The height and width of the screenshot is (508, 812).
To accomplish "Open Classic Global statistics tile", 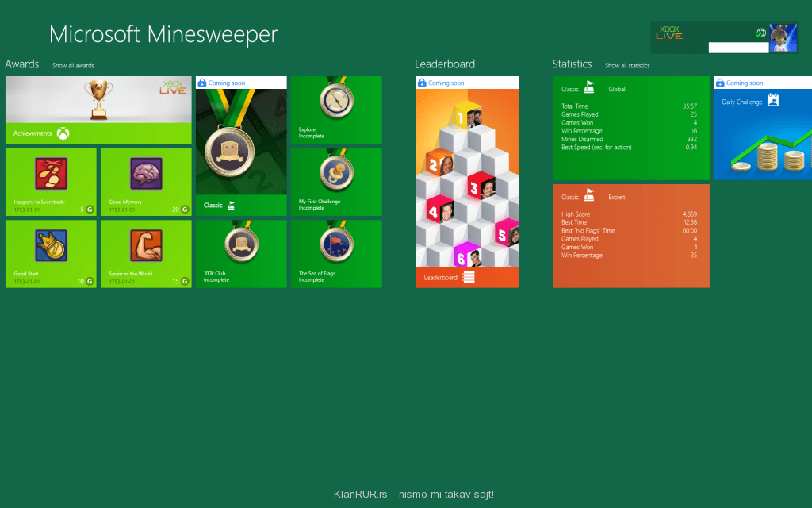I will coord(631,128).
